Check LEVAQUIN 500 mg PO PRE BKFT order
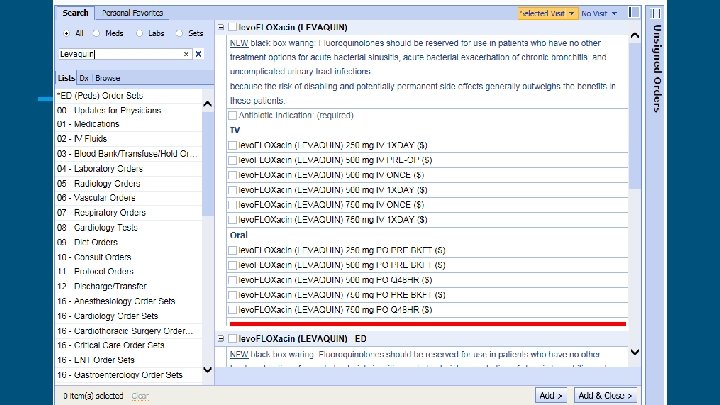 pyautogui.click(x=233, y=265)
